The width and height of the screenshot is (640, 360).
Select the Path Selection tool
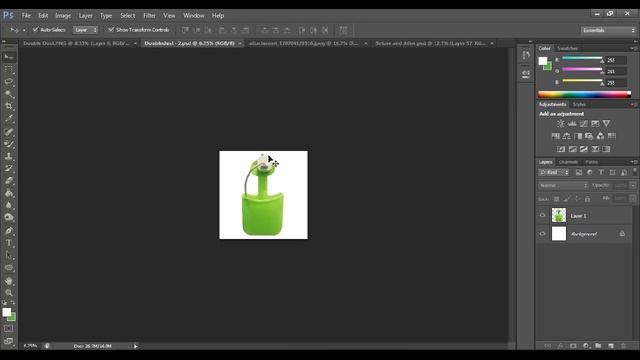[9, 256]
